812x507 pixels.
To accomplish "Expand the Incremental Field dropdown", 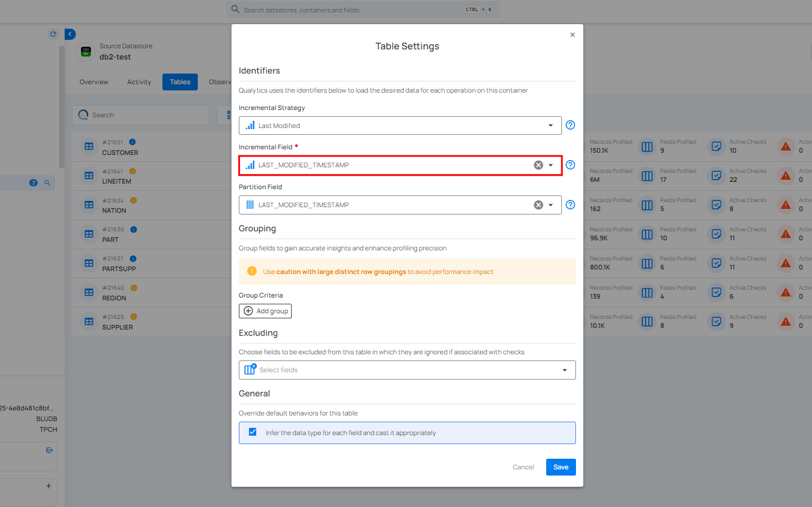I will pos(551,165).
